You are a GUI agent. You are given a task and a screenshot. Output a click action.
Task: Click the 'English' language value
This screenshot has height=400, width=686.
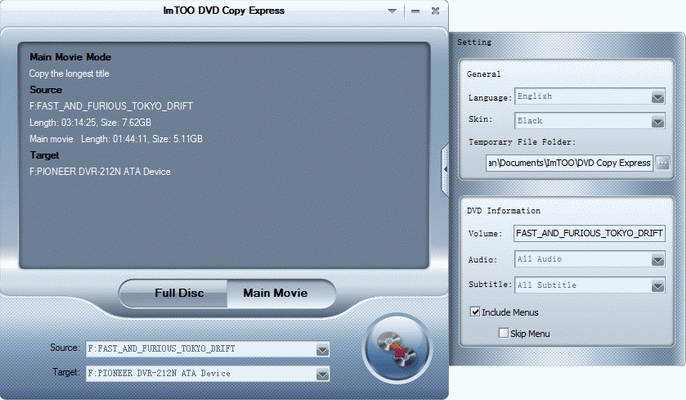coord(535,96)
